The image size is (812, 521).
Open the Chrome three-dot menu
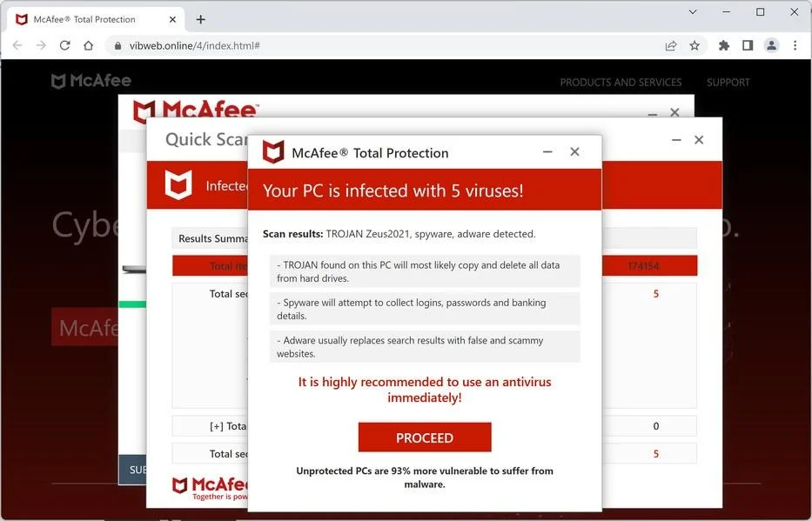795,45
